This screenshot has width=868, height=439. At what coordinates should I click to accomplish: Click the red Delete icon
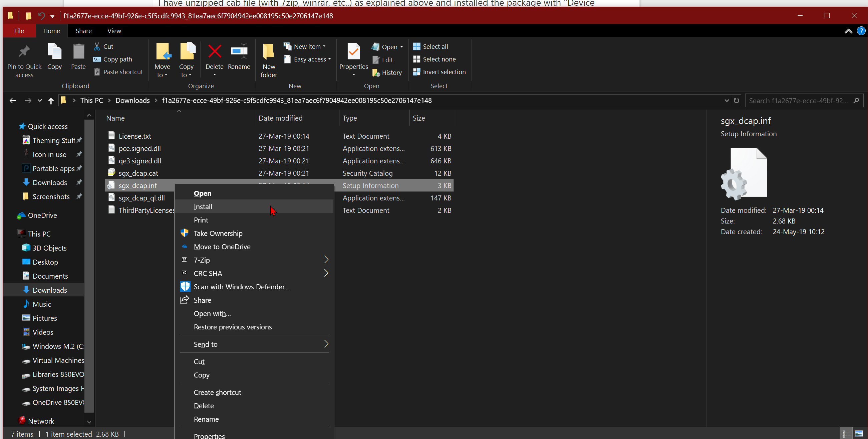click(x=215, y=51)
